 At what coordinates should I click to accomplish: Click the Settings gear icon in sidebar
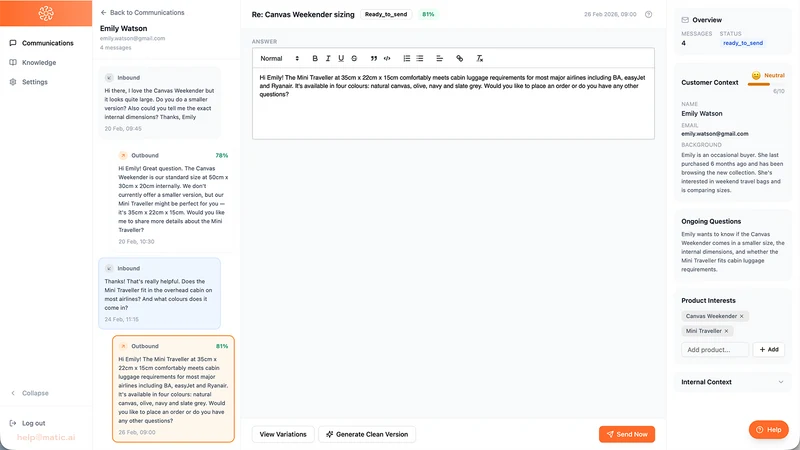(x=13, y=82)
